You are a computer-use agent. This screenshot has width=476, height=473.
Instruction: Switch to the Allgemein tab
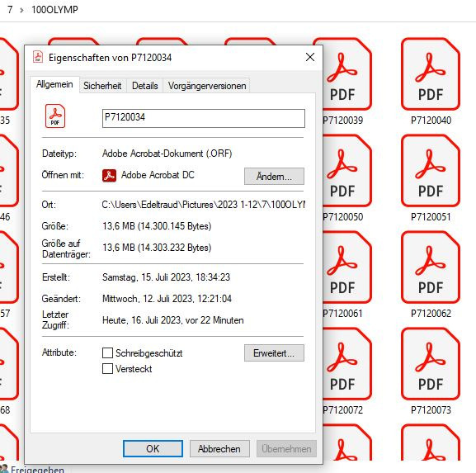click(54, 84)
